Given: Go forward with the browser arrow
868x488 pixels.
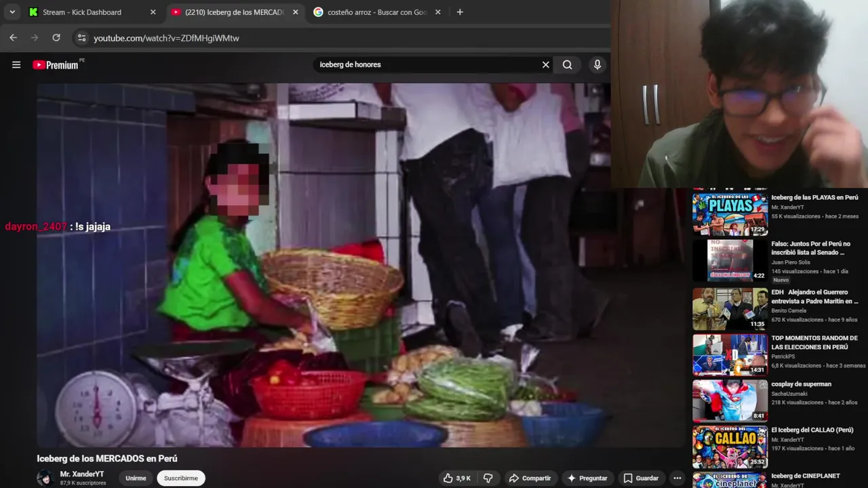Looking at the screenshot, I should click(x=35, y=38).
